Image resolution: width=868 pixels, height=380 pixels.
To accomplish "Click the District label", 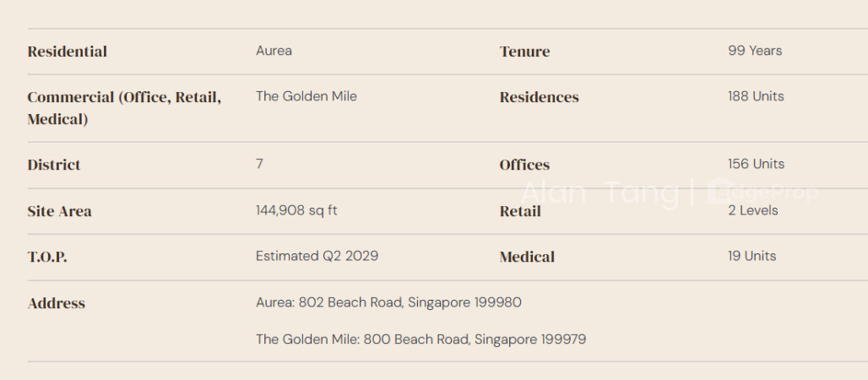I will (x=54, y=165).
